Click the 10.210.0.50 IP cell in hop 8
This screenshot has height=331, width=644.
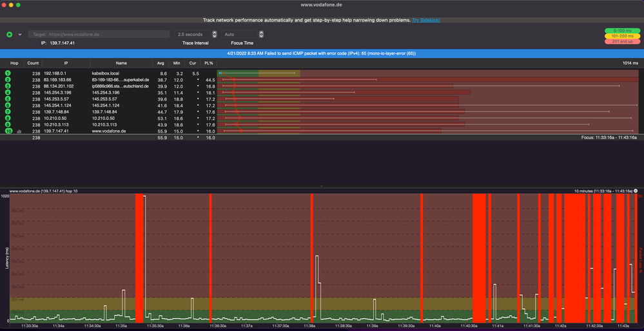pyautogui.click(x=56, y=118)
